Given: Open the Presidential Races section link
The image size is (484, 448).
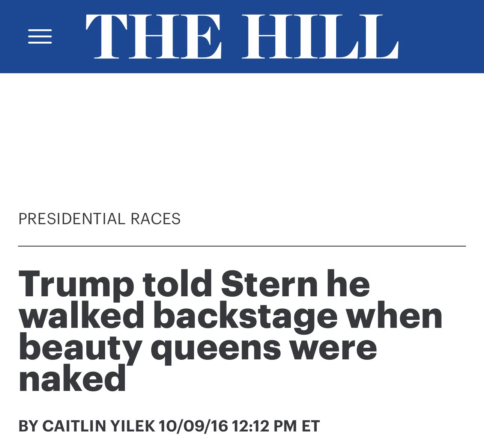Looking at the screenshot, I should click(x=99, y=219).
